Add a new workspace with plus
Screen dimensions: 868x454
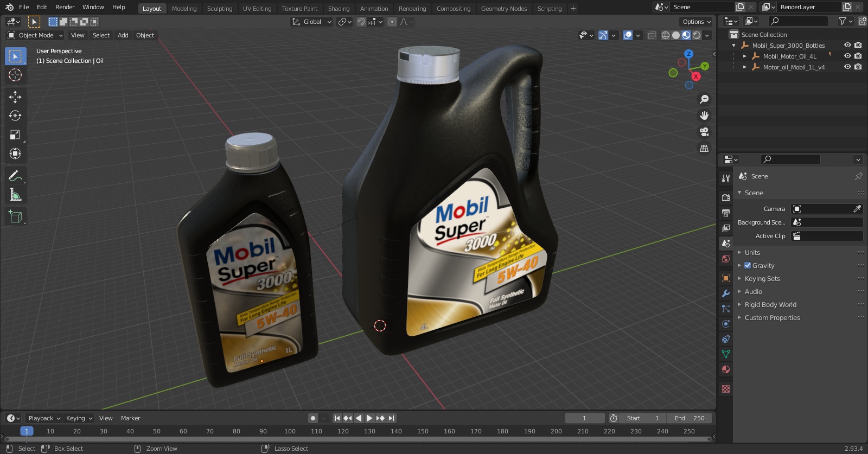point(573,9)
